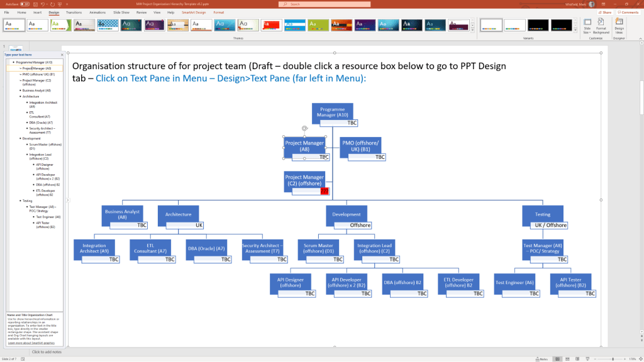The image size is (644, 362).
Task: Click the Save icon in title bar
Action: pos(35,4)
